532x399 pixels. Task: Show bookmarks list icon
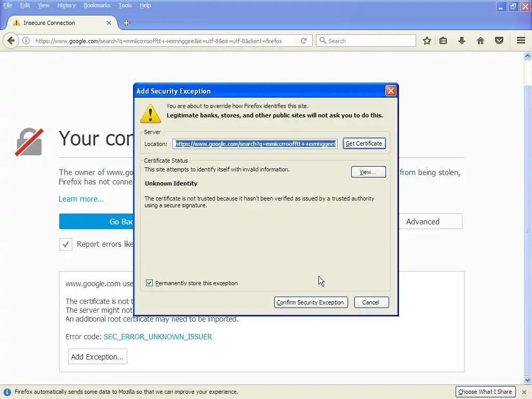point(443,41)
